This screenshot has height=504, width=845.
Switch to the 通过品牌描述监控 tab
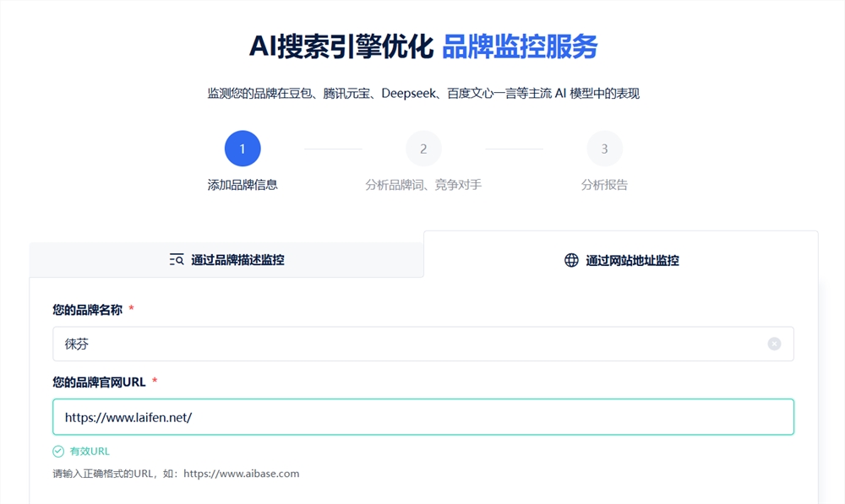(x=226, y=260)
